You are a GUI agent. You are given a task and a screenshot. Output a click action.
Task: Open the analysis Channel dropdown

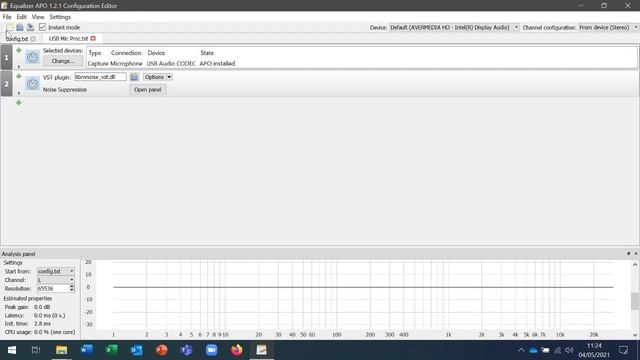[x=56, y=280]
